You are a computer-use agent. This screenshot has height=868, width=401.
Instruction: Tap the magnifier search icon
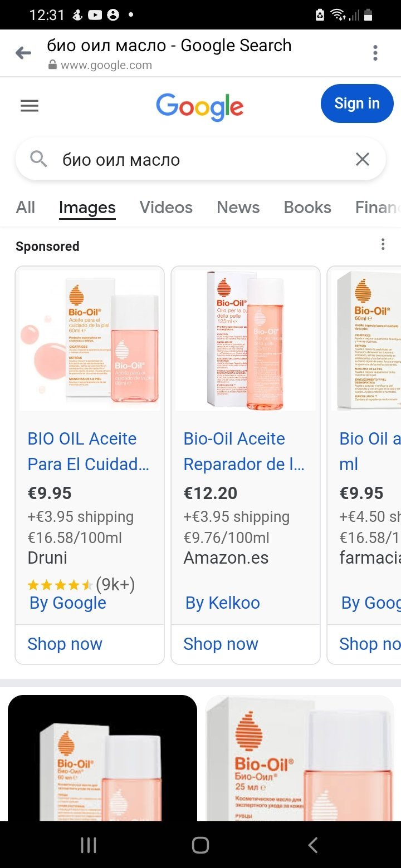(38, 160)
